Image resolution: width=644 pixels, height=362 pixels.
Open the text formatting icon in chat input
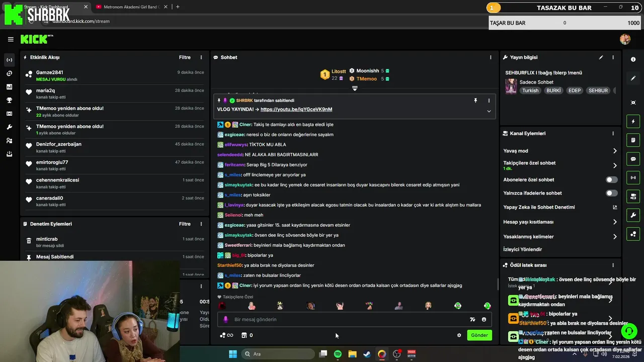click(x=472, y=319)
